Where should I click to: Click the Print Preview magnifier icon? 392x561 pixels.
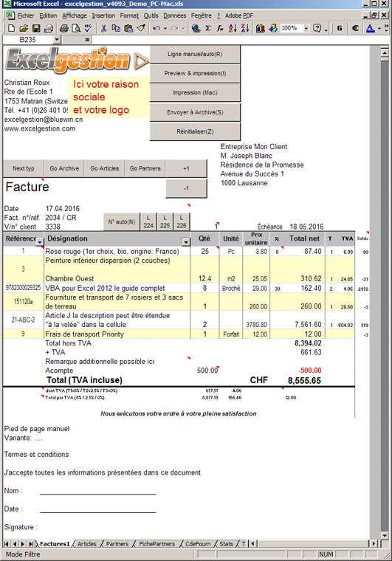[x=76, y=28]
